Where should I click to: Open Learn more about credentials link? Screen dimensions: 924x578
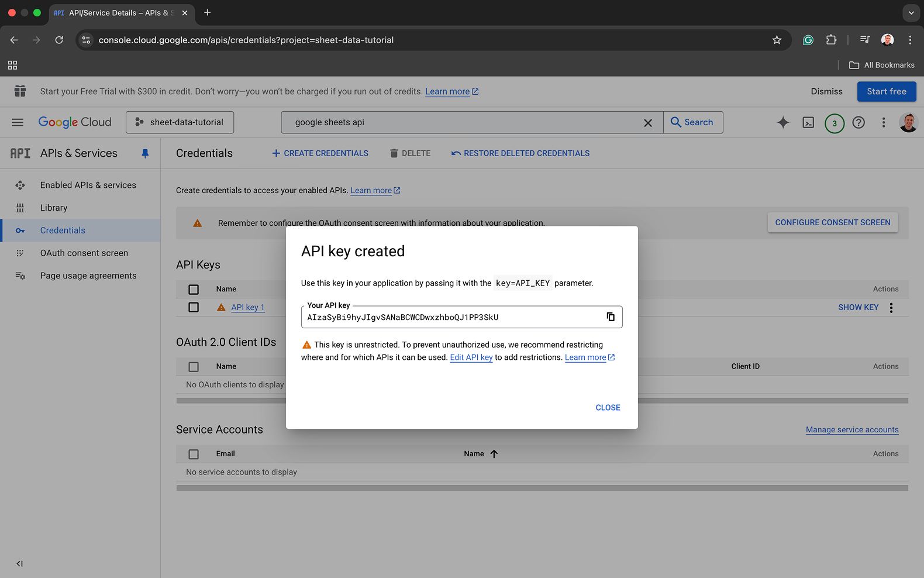375,191
